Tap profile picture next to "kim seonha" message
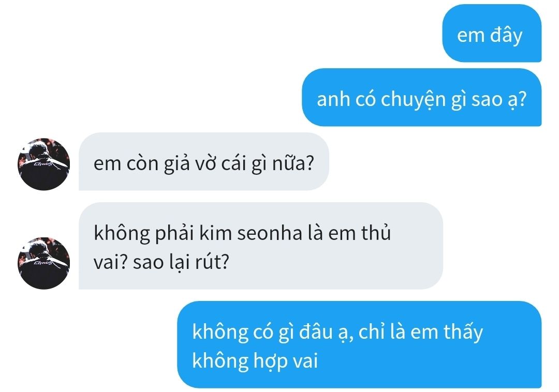Screen dimensions: 559x392 [44, 263]
